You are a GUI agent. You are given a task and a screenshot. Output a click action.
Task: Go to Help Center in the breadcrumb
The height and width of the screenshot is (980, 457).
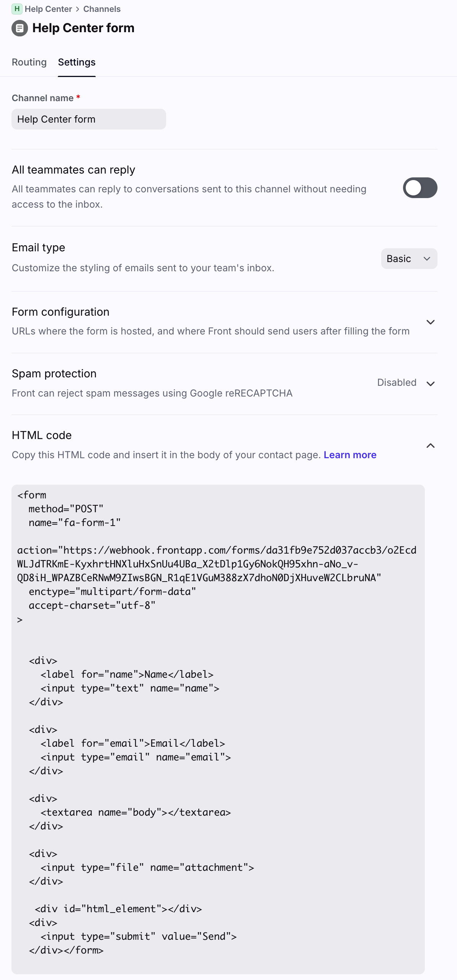(48, 9)
